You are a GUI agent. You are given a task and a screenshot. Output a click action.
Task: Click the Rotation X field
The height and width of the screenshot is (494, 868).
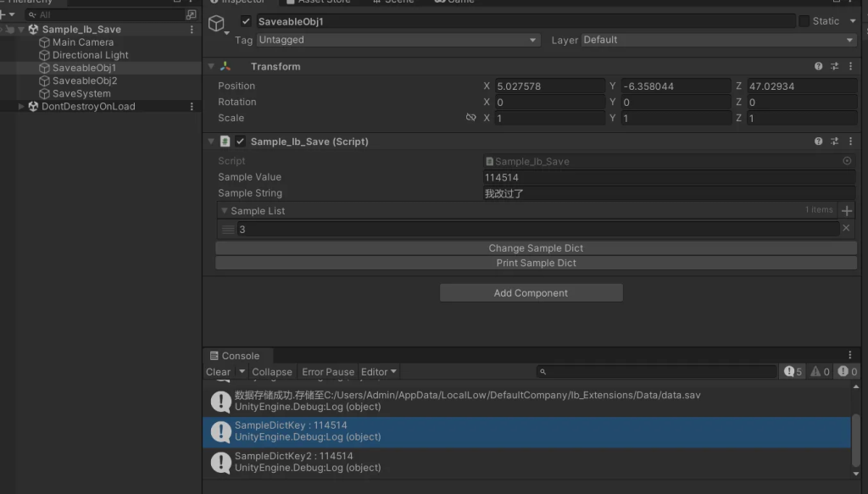[x=549, y=102]
